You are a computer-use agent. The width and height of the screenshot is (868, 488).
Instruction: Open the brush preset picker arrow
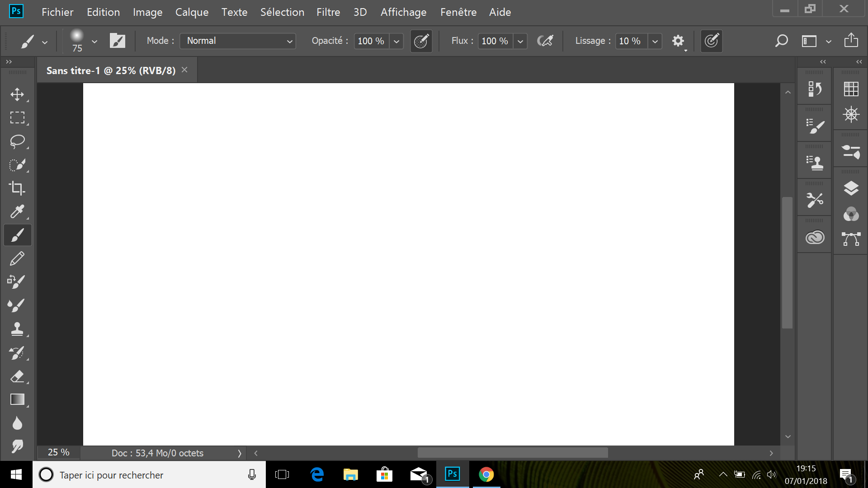94,41
